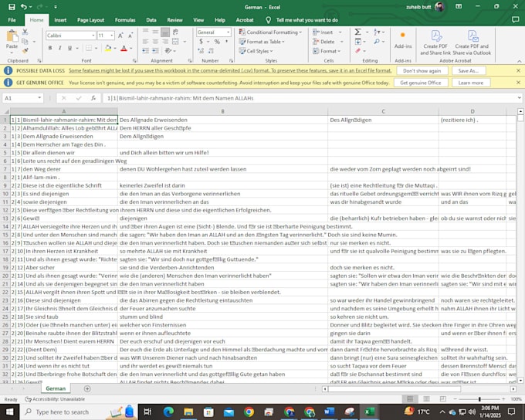The height and width of the screenshot is (420, 525).
Task: Open File Explorer from the taskbar
Action: click(x=188, y=412)
